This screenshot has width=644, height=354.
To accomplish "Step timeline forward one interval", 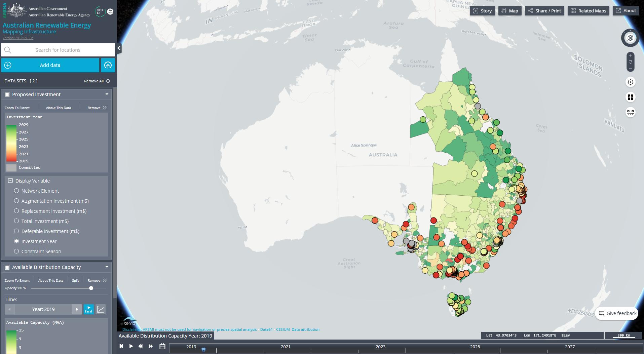I will tap(151, 346).
